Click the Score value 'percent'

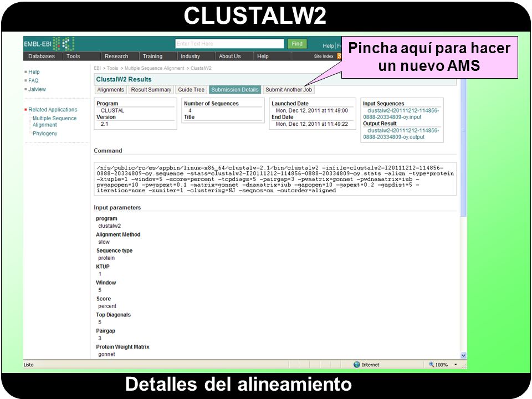click(x=107, y=306)
